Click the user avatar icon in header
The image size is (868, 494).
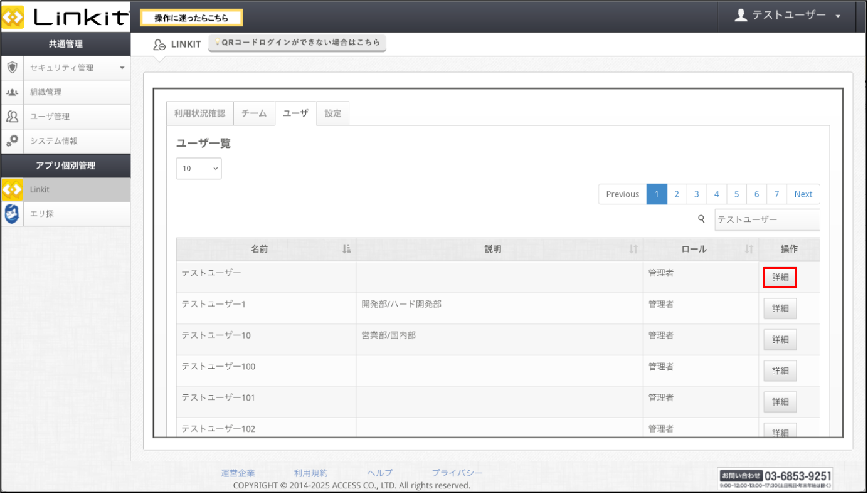point(741,15)
